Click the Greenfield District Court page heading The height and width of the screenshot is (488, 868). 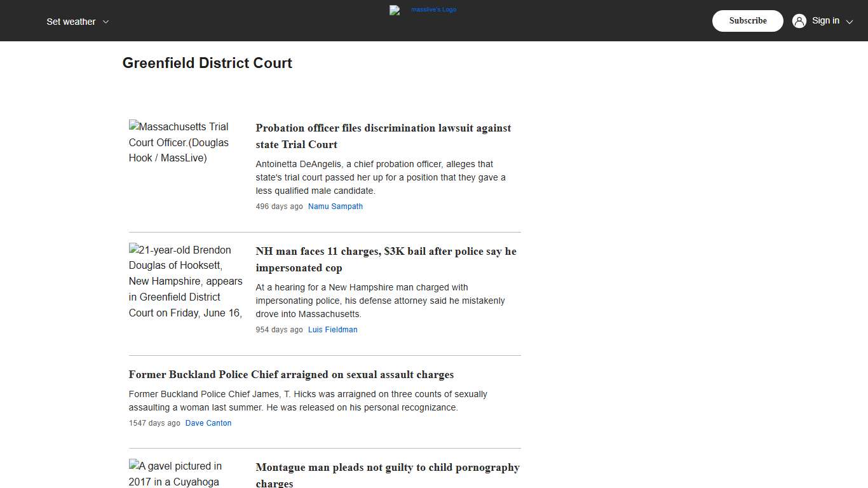click(x=207, y=63)
